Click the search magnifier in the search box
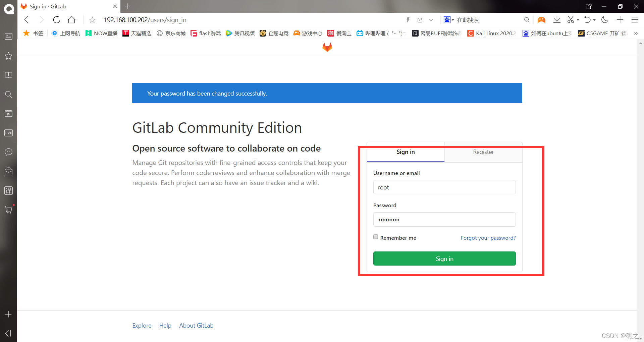The image size is (644, 342). point(527,20)
